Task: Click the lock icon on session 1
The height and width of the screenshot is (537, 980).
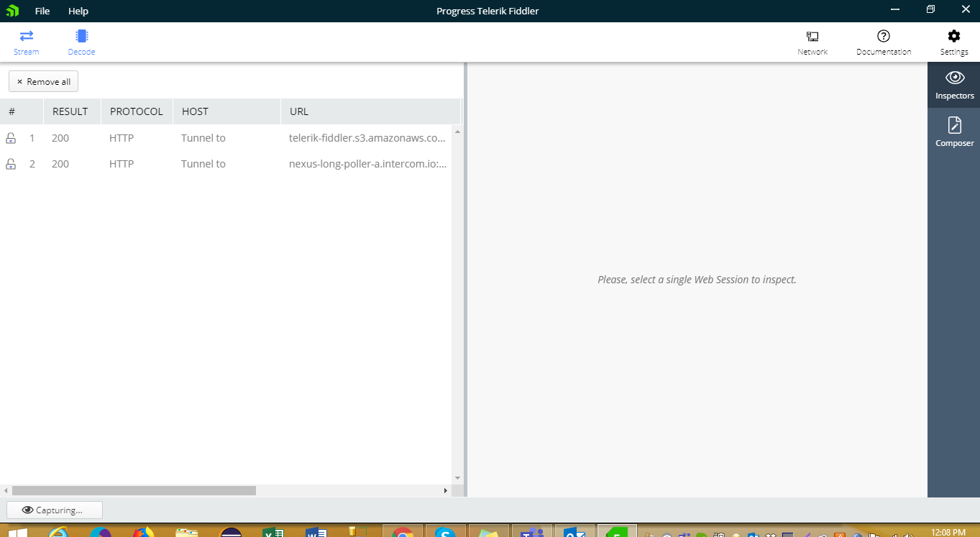Action: (11, 138)
